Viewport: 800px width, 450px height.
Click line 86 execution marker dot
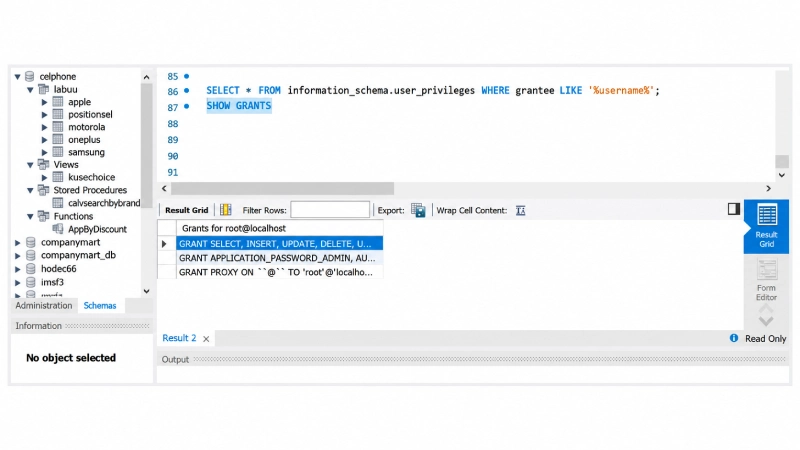tap(187, 90)
